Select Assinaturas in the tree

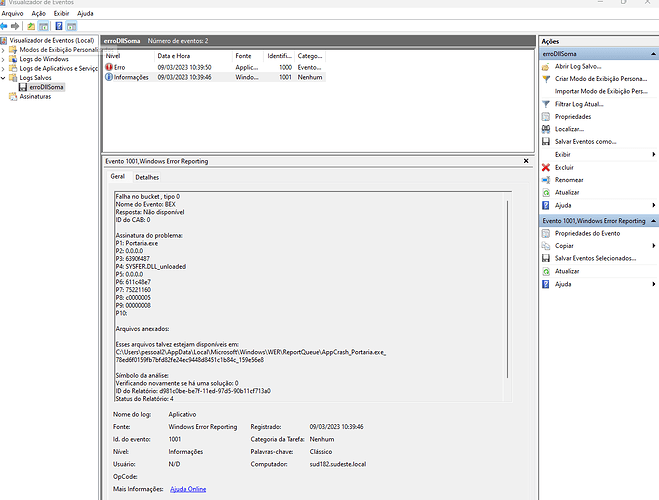(35, 97)
